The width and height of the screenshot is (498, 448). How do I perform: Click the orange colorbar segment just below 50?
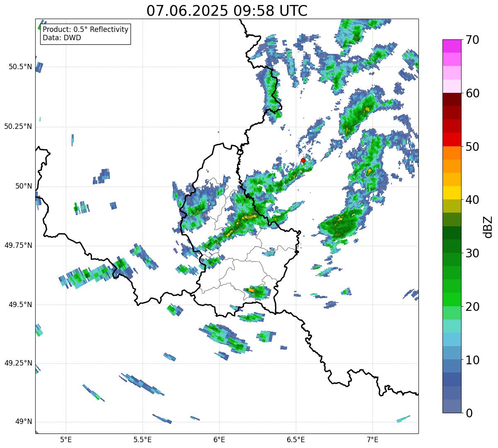point(452,153)
